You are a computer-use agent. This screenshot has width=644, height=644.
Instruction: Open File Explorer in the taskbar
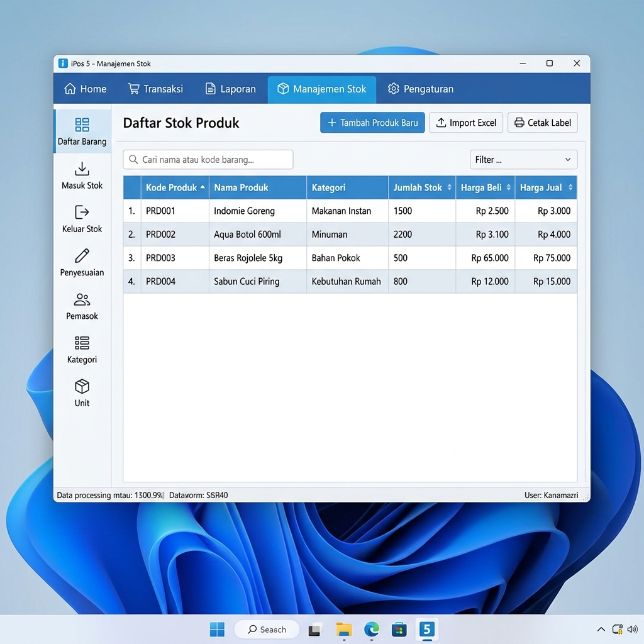point(343,629)
